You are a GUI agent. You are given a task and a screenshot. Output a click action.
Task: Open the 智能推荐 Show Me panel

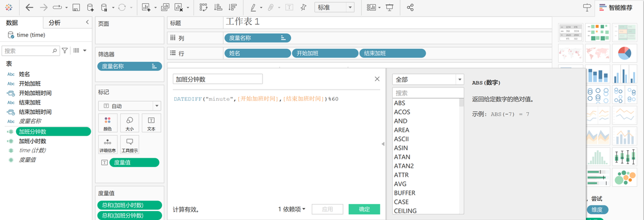pos(616,8)
